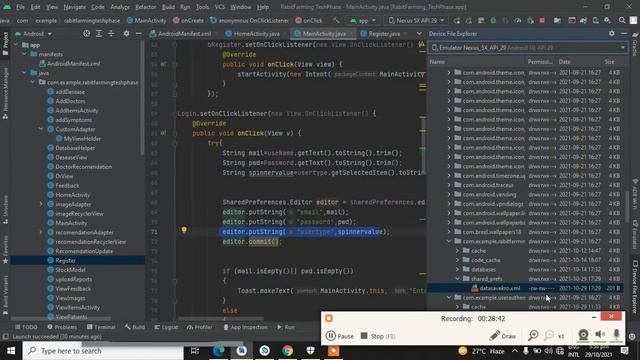Click Select Opened File target icon
The height and width of the screenshot is (360, 640).
pyautogui.click(x=87, y=33)
